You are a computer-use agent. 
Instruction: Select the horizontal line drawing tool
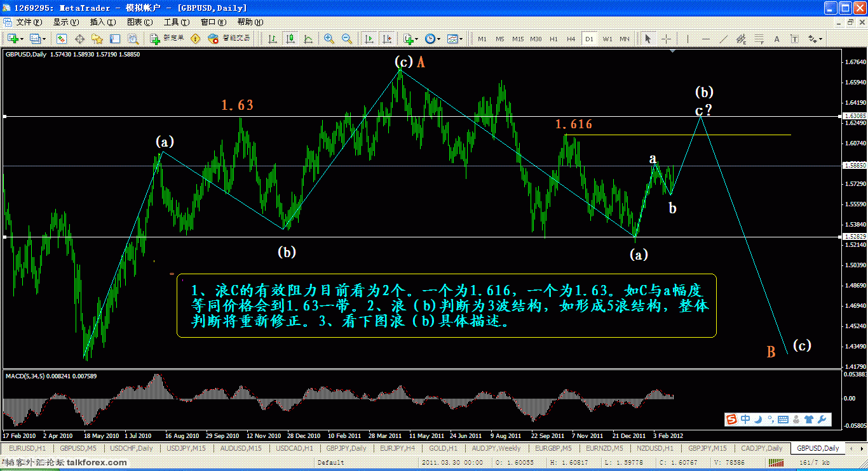705,39
